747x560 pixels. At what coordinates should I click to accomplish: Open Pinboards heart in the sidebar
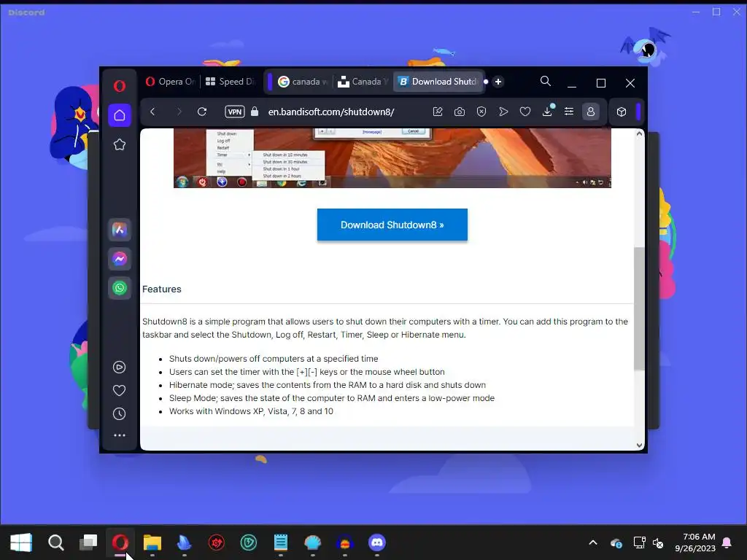(x=119, y=391)
